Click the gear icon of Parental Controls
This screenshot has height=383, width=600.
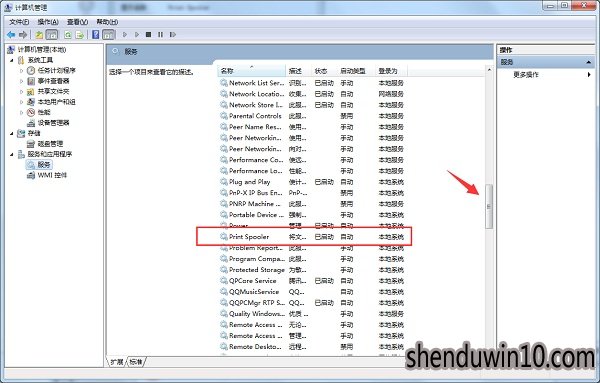click(224, 116)
